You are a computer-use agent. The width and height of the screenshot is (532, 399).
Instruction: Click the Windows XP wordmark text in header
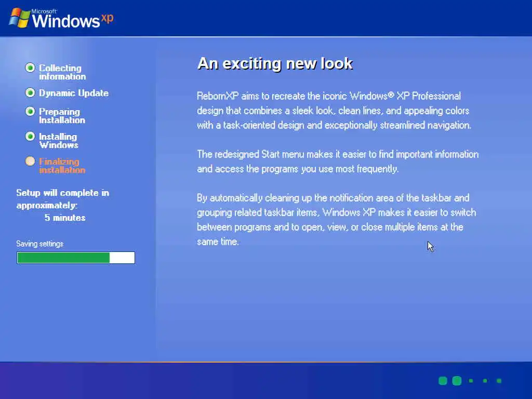73,19
